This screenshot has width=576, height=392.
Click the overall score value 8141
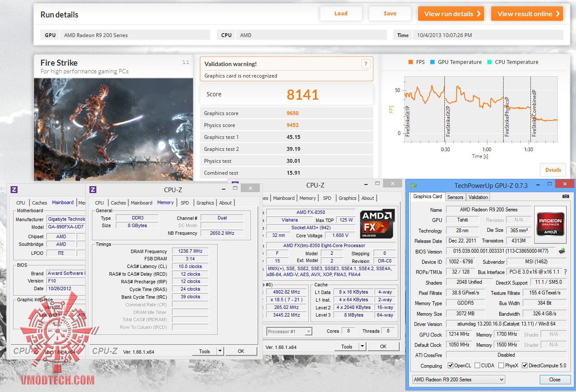coord(302,95)
